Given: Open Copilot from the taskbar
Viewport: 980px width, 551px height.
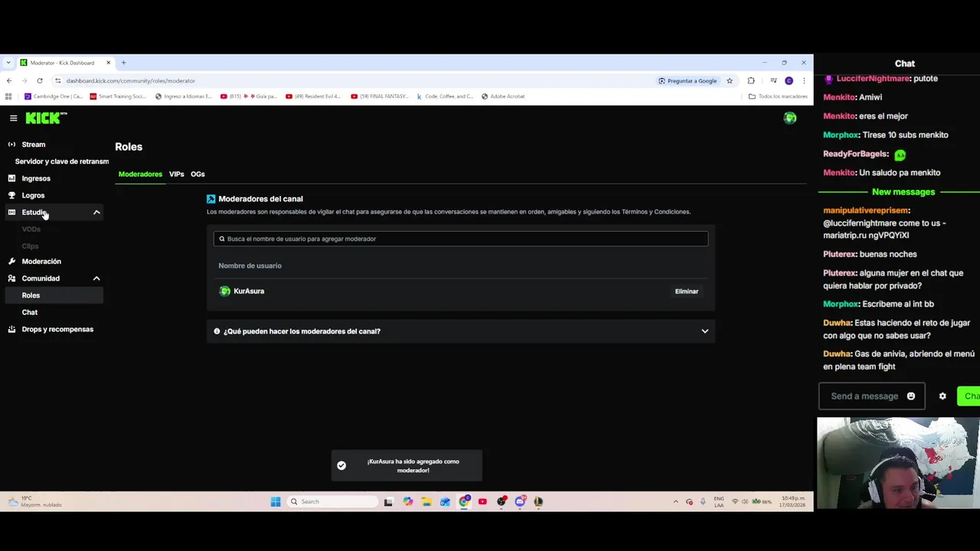Looking at the screenshot, I should click(407, 501).
